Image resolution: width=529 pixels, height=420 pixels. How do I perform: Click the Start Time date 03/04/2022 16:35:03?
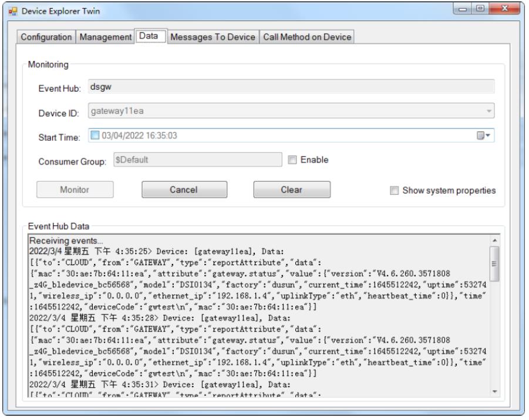point(139,136)
